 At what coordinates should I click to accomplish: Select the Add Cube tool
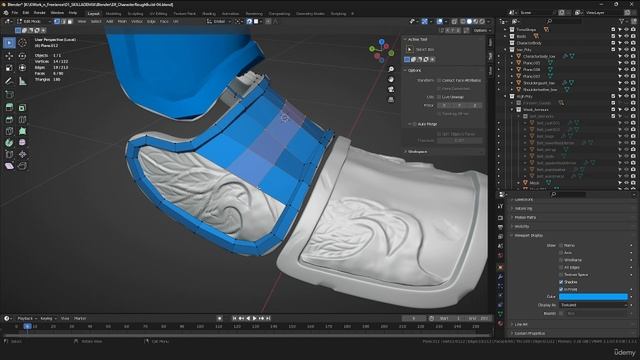[9, 94]
